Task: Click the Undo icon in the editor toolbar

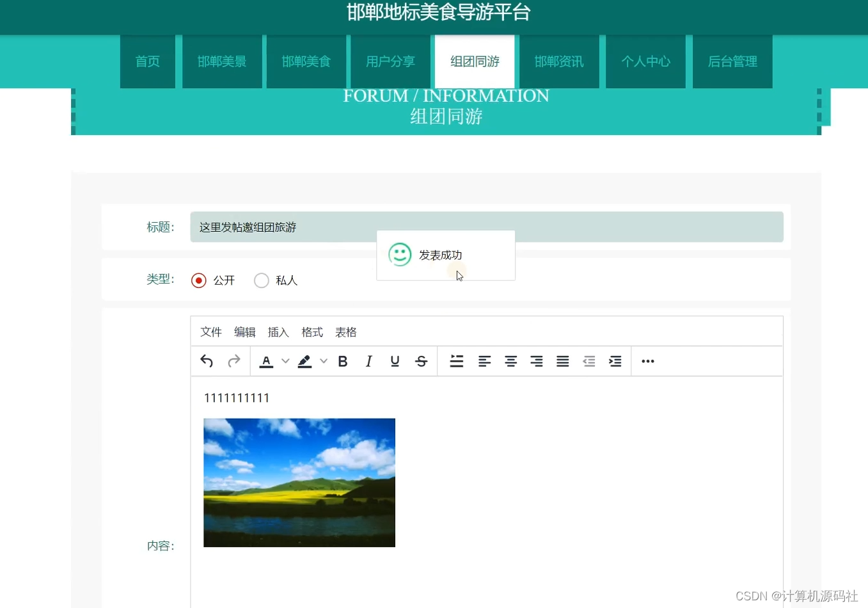Action: click(x=206, y=361)
